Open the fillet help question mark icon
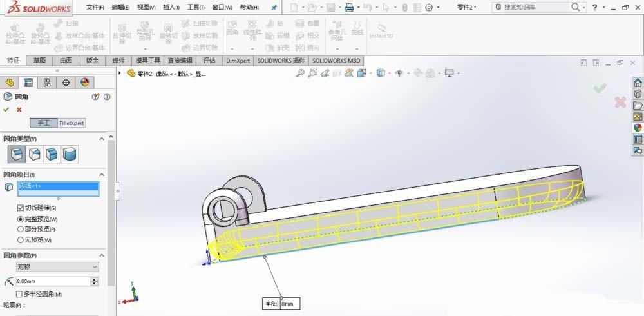Image resolution: width=644 pixels, height=316 pixels. coord(107,97)
